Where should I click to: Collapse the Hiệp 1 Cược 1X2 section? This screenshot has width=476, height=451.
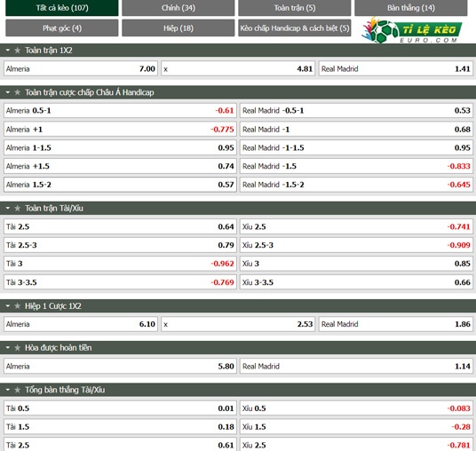[x=8, y=305]
